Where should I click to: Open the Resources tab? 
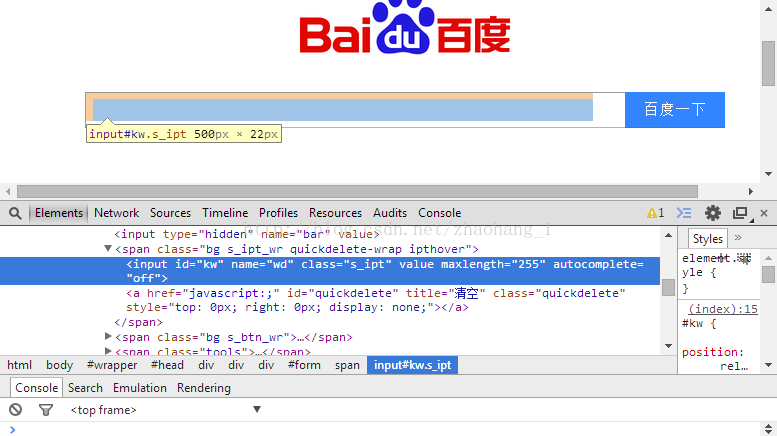(x=335, y=213)
